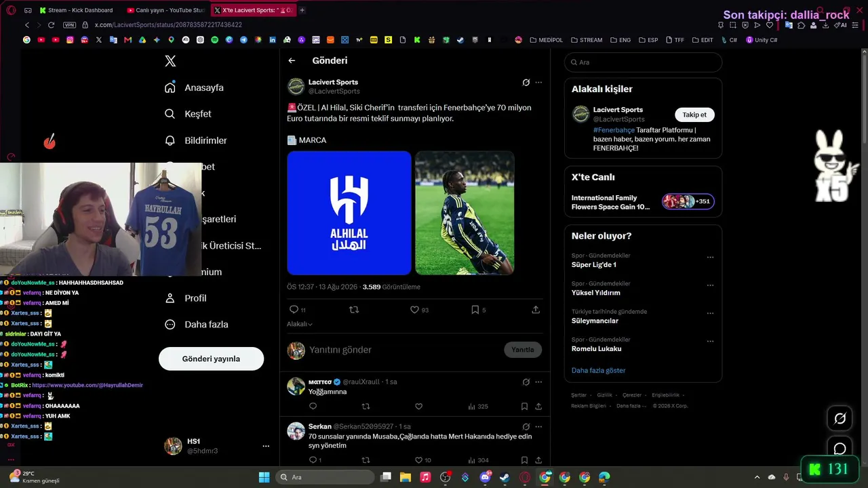Click the Daha fazla göster link
This screenshot has height=488, width=868.
[598, 371]
